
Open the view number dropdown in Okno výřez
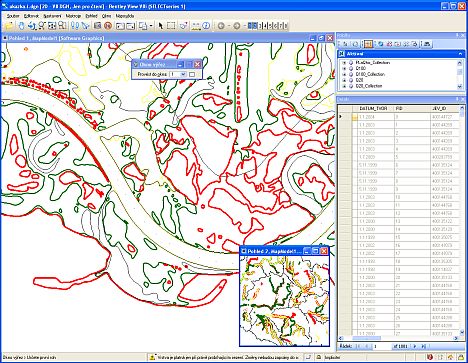coord(183,74)
